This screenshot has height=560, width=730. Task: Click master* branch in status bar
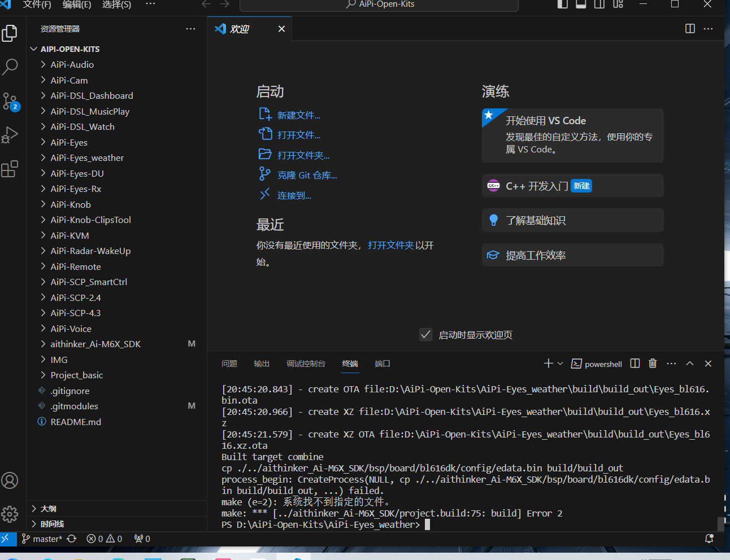[x=42, y=539]
